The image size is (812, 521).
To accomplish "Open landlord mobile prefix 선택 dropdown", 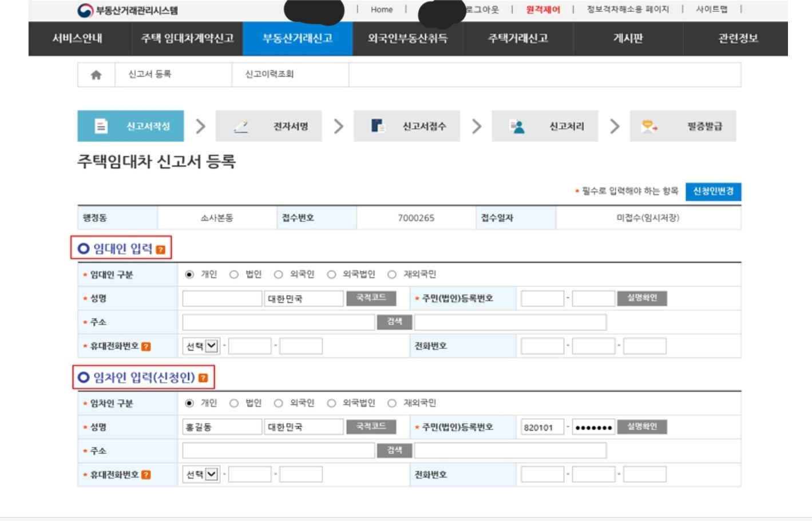I will click(x=201, y=346).
